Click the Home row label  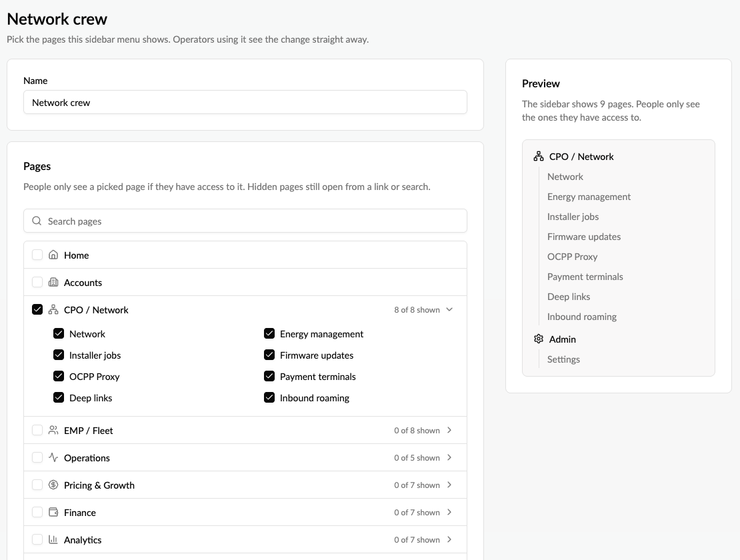(x=76, y=255)
